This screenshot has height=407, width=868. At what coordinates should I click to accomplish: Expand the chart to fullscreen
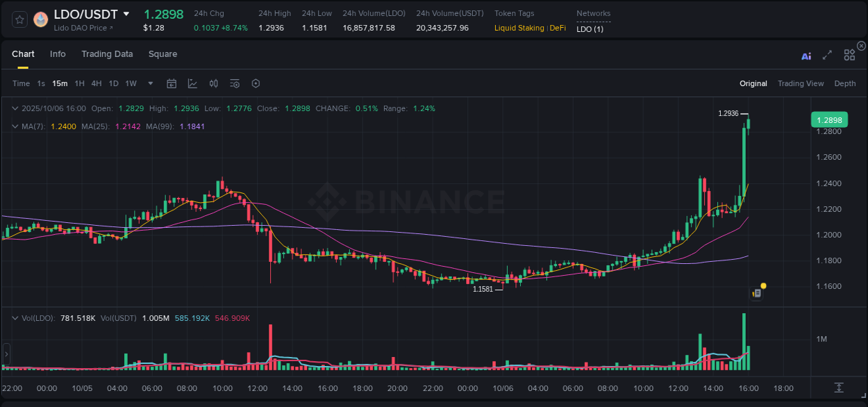click(827, 56)
